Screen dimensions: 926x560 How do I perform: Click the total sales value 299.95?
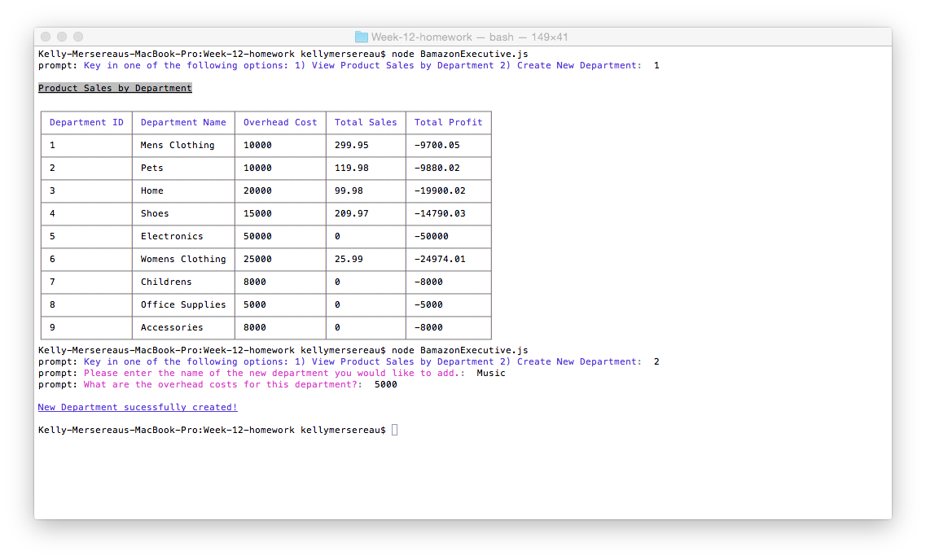[x=351, y=145]
